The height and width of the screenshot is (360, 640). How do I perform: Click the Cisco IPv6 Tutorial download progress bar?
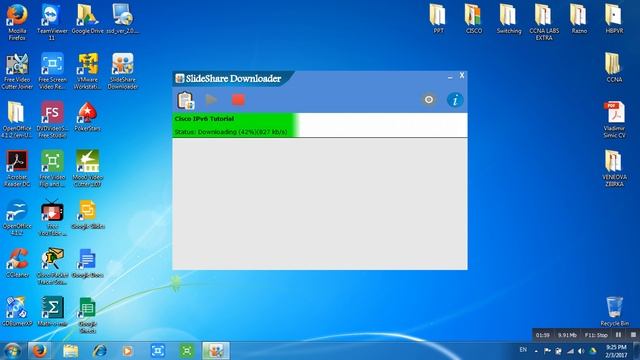pos(320,125)
